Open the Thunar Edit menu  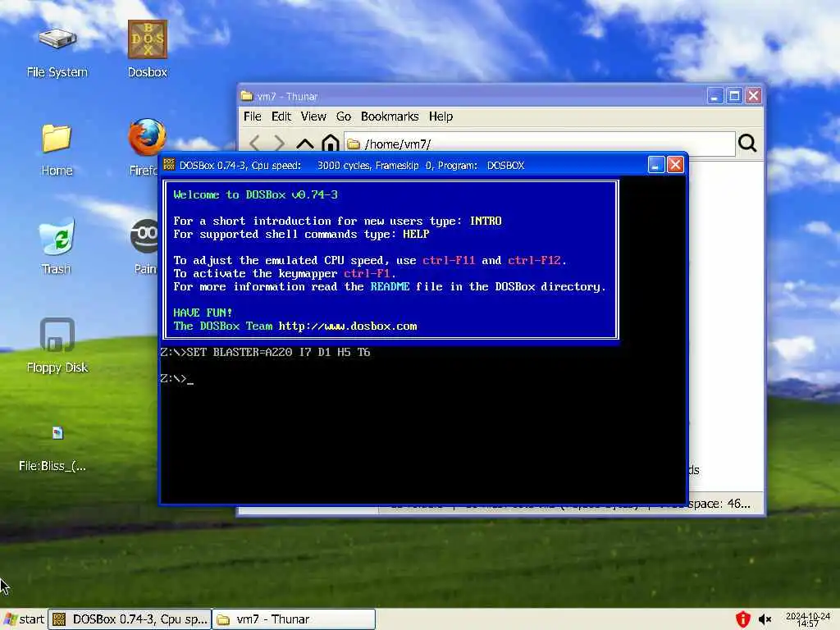[281, 116]
